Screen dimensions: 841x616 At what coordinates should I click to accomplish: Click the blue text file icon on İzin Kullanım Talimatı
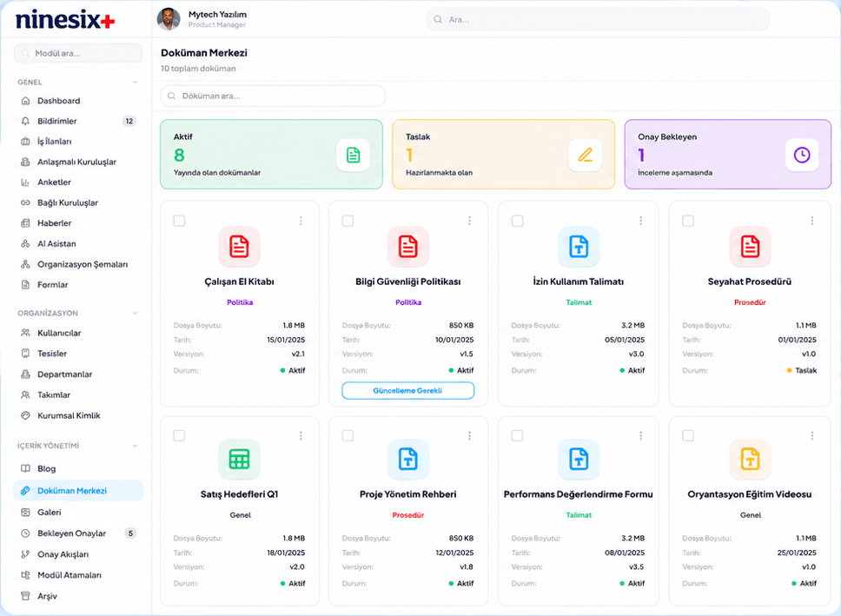coord(579,246)
